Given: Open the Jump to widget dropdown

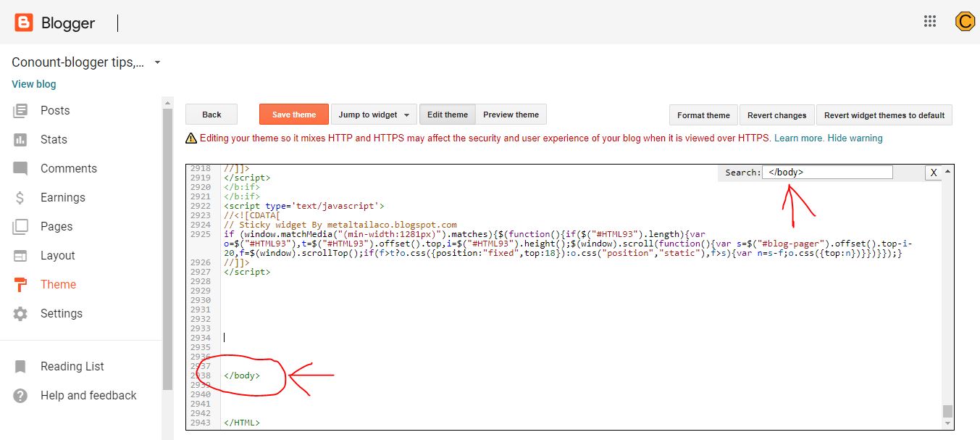Looking at the screenshot, I should pos(374,115).
